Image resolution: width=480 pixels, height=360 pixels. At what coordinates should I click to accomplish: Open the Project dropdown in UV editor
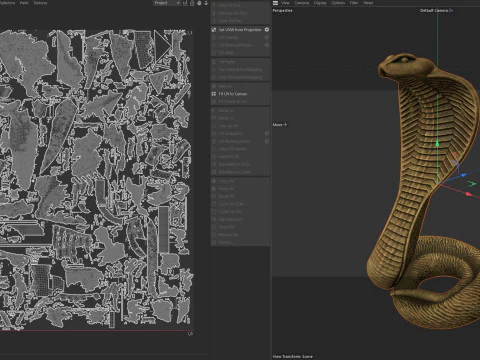(167, 3)
